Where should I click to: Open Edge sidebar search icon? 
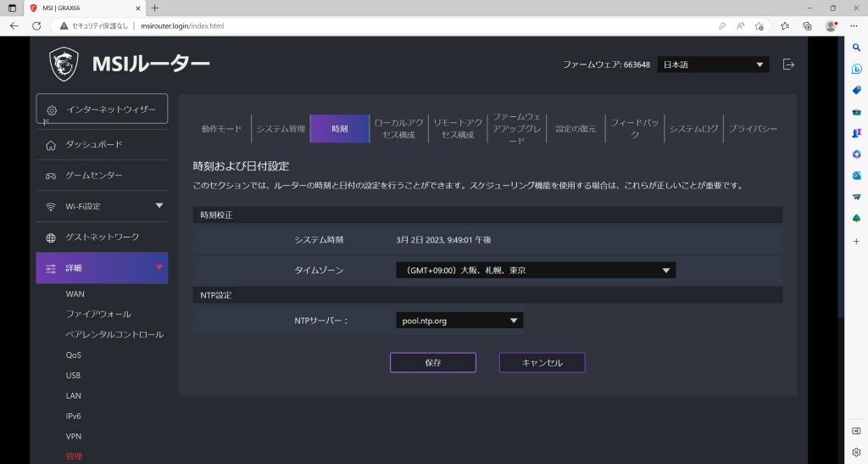click(x=856, y=48)
